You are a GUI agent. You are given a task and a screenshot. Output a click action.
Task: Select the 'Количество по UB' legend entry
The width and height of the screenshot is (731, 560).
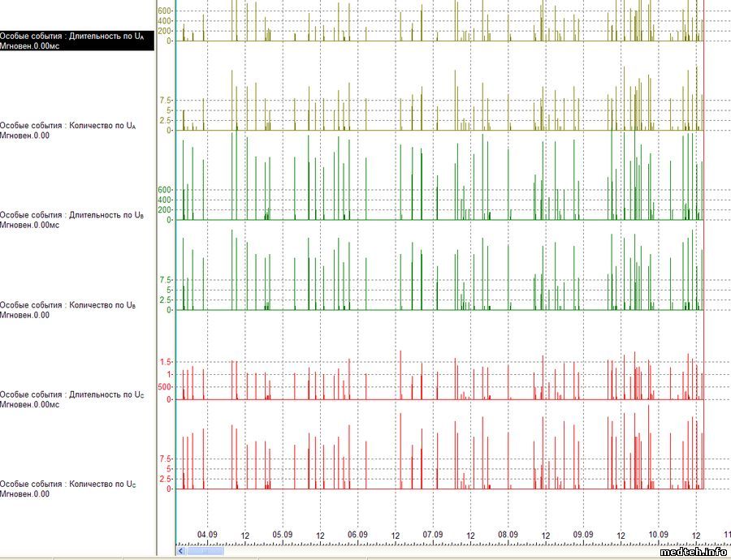click(x=67, y=305)
